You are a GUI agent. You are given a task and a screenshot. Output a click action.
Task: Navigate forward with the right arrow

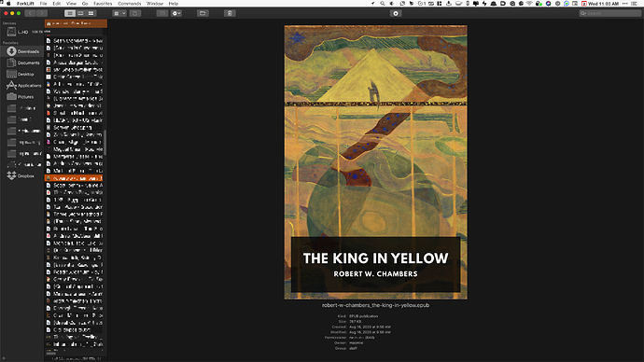point(41,13)
